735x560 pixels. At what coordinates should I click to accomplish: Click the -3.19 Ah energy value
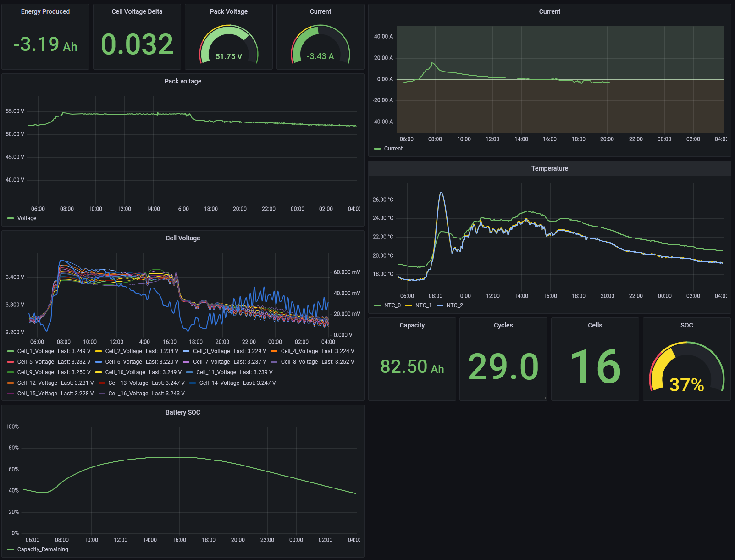tap(45, 44)
